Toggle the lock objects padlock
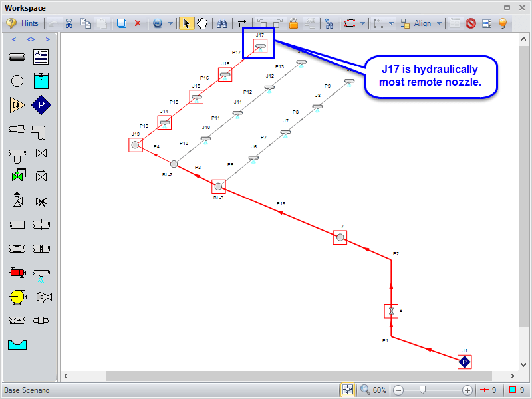Viewport: 532px width, 399px height. tap(293, 23)
